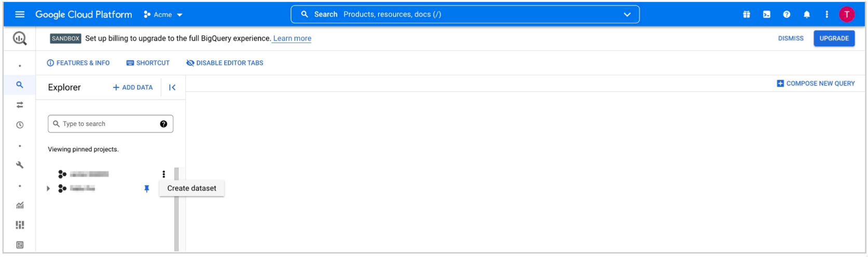Click the user avatar T

(847, 15)
